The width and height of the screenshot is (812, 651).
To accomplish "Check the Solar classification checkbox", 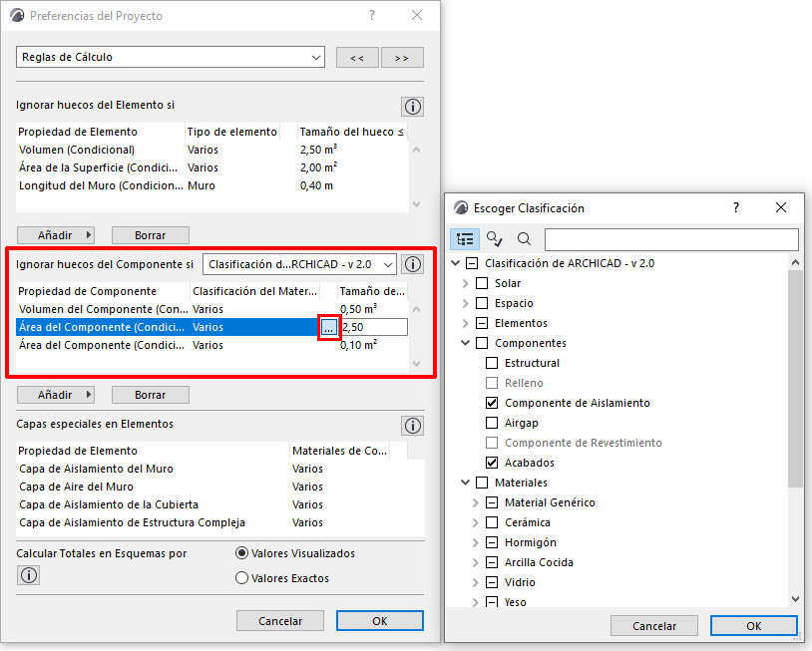I will click(x=482, y=283).
